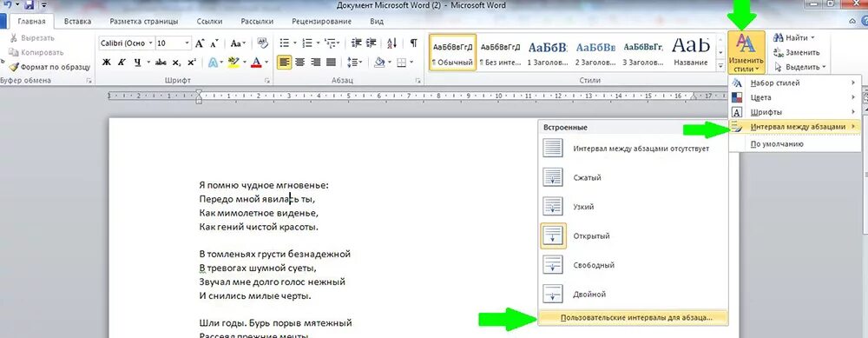Toggle bold formatting (Ж)
Image resolution: width=868 pixels, height=338 pixels.
coord(106,63)
